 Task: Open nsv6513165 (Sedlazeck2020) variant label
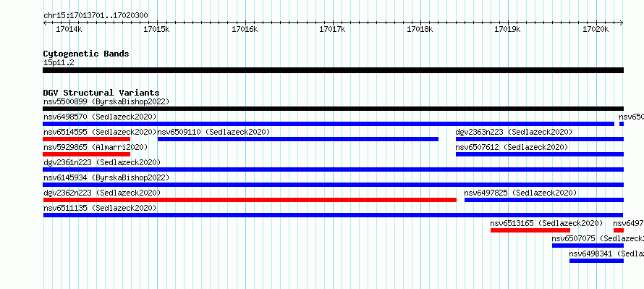tap(546, 223)
